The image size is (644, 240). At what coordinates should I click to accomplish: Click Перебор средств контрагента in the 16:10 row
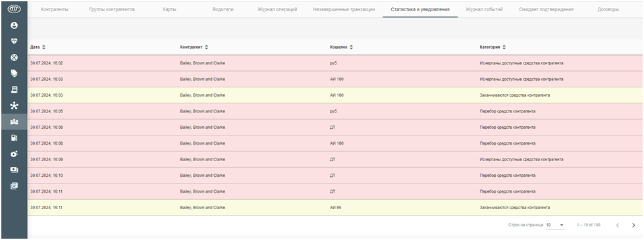[x=507, y=175]
